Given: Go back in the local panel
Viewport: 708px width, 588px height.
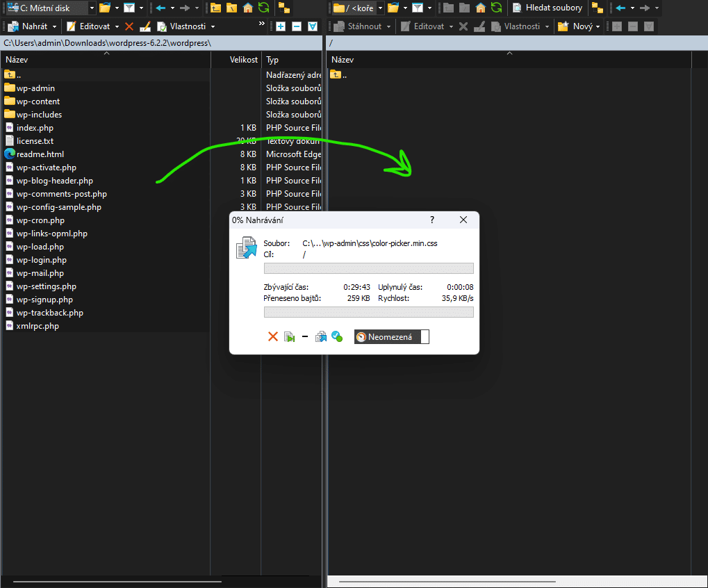Looking at the screenshot, I should 160,8.
